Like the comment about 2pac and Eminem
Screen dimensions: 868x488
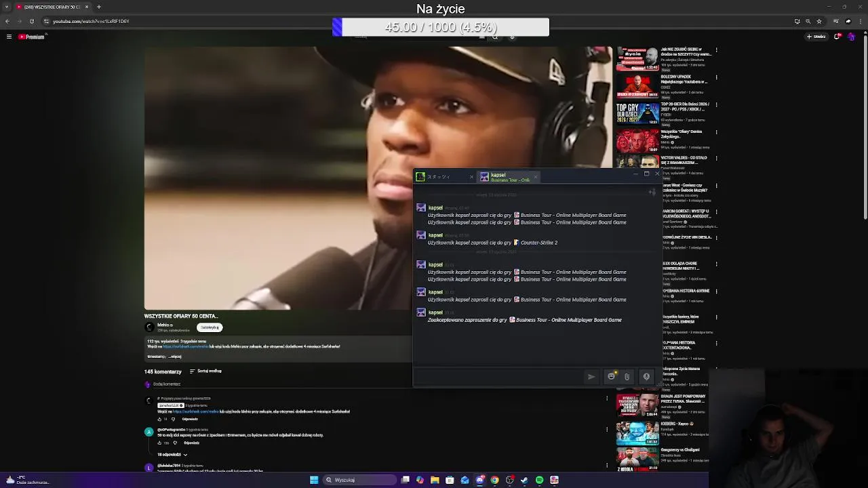160,443
